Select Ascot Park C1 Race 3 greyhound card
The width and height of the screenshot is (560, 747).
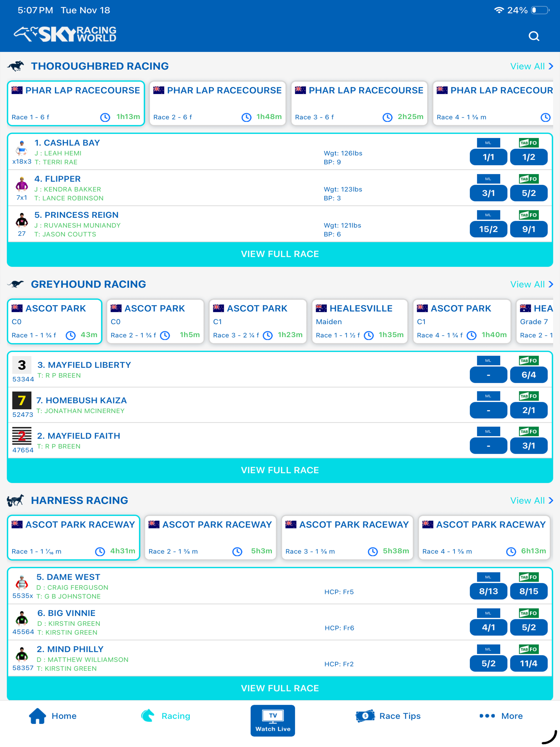258,321
